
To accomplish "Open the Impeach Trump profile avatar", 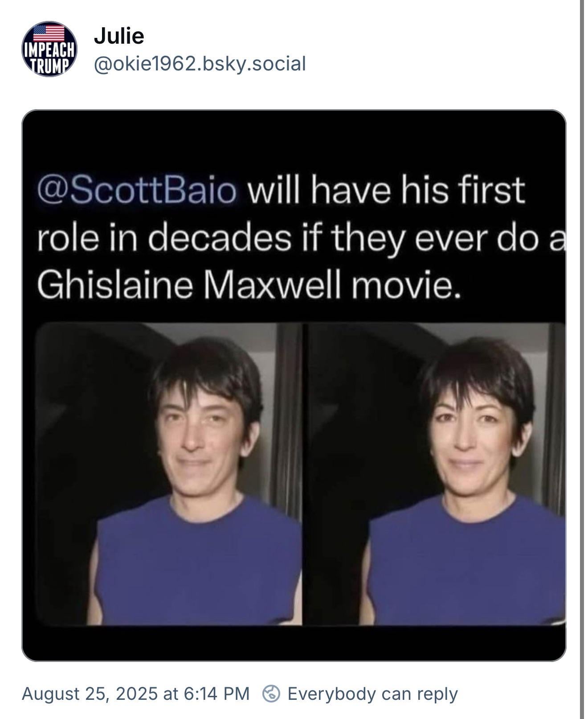I will pos(49,49).
